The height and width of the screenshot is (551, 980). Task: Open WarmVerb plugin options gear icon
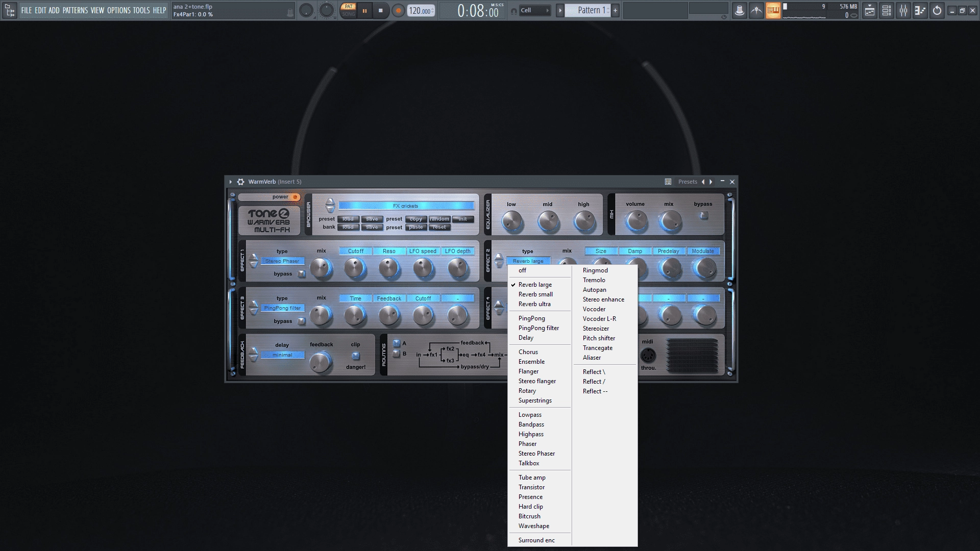pyautogui.click(x=241, y=182)
